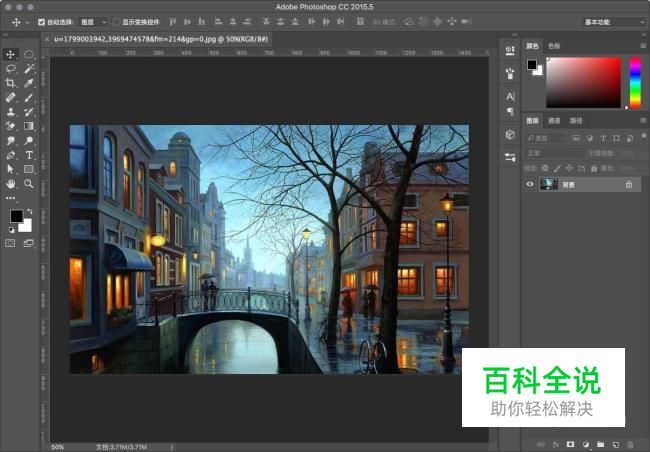Viewport: 650px width, 452px height.
Task: Select the Path Selection arrow tool
Action: 10,169
